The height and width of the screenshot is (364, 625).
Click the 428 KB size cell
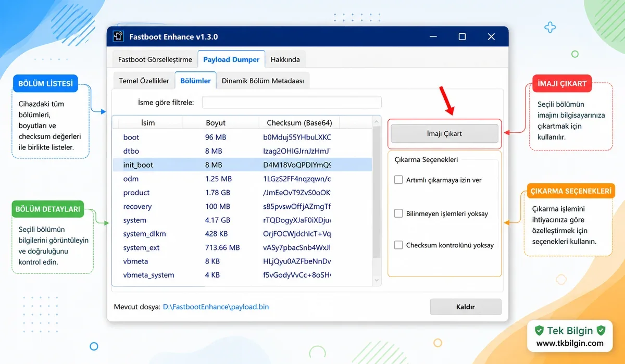click(x=217, y=234)
